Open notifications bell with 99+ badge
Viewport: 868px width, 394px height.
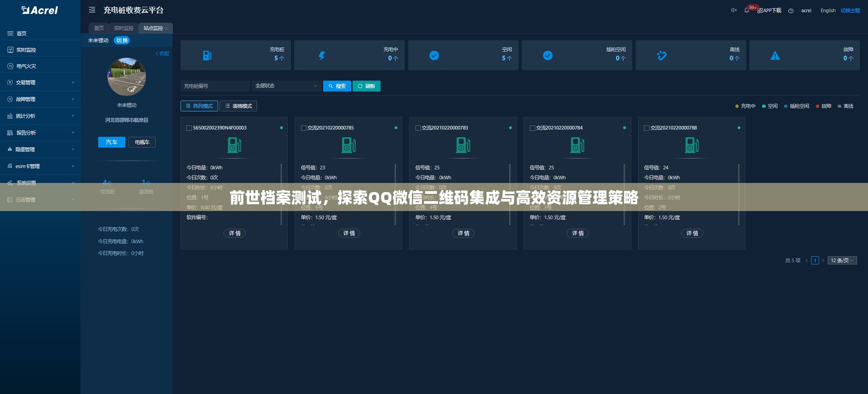[747, 10]
